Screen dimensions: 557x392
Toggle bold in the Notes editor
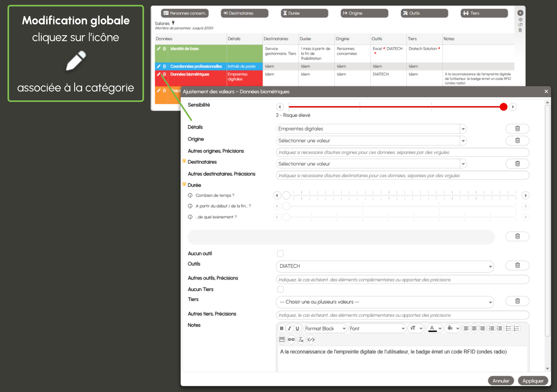pos(281,328)
